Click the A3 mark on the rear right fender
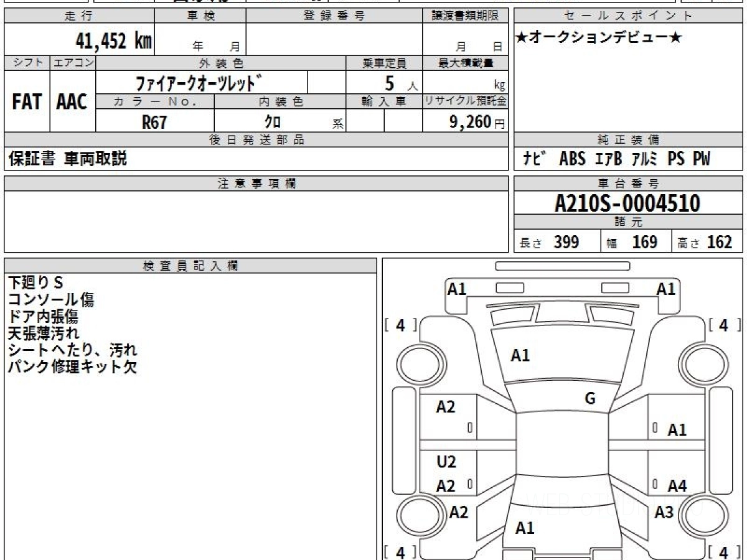 (664, 512)
